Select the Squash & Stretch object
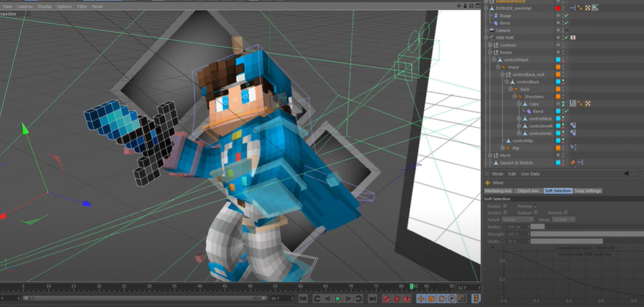 [x=516, y=163]
